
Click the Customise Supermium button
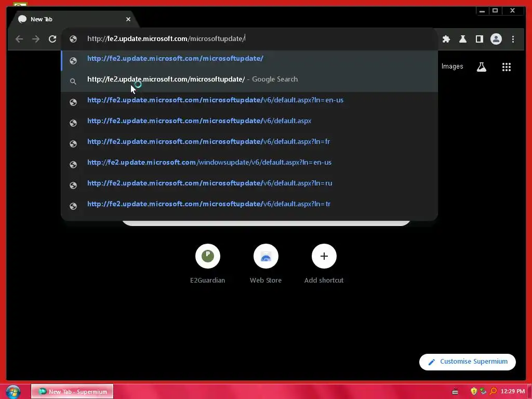coord(467,362)
